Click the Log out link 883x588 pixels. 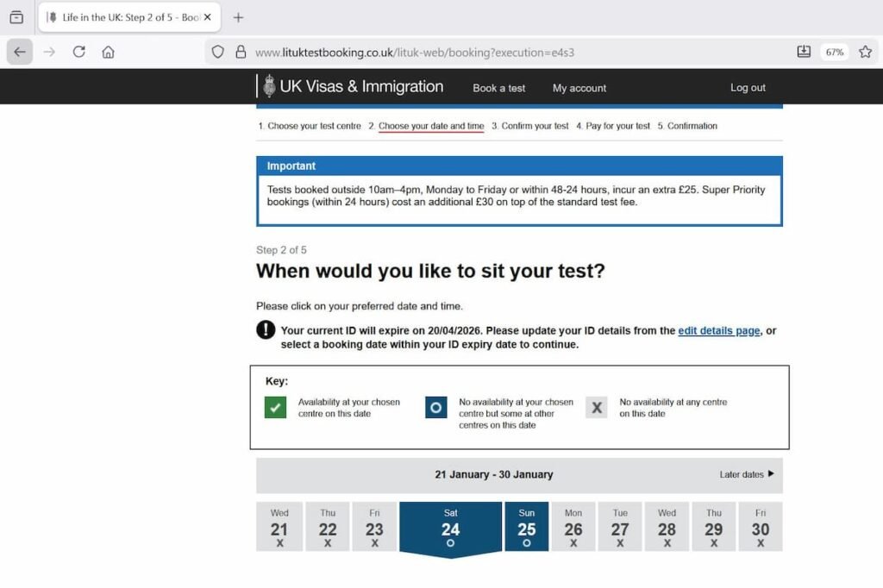[748, 88]
